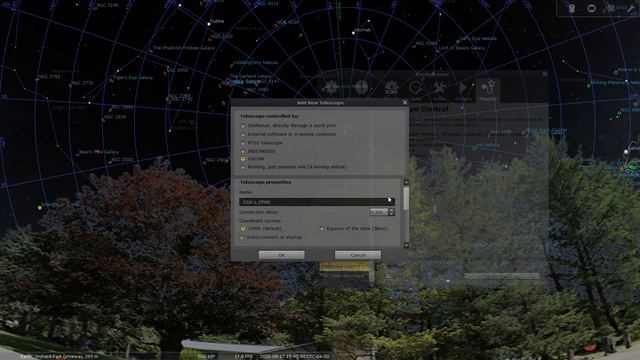Viewport: 640px width, 360px height.
Task: Grab the telescope properties scrollbar handle
Action: (x=406, y=198)
